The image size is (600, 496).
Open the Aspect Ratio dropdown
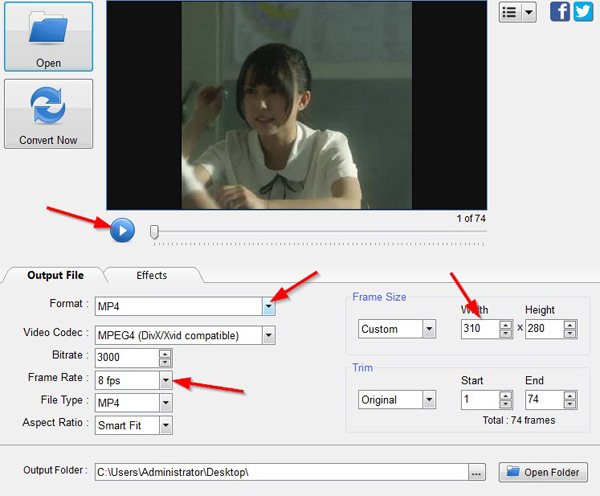coord(166,425)
